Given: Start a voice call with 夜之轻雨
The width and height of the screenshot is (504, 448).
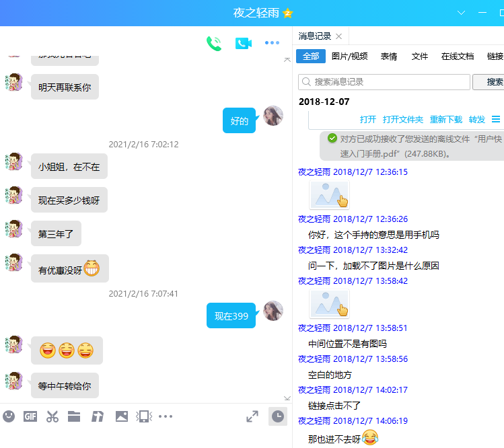Looking at the screenshot, I should coord(214,44).
